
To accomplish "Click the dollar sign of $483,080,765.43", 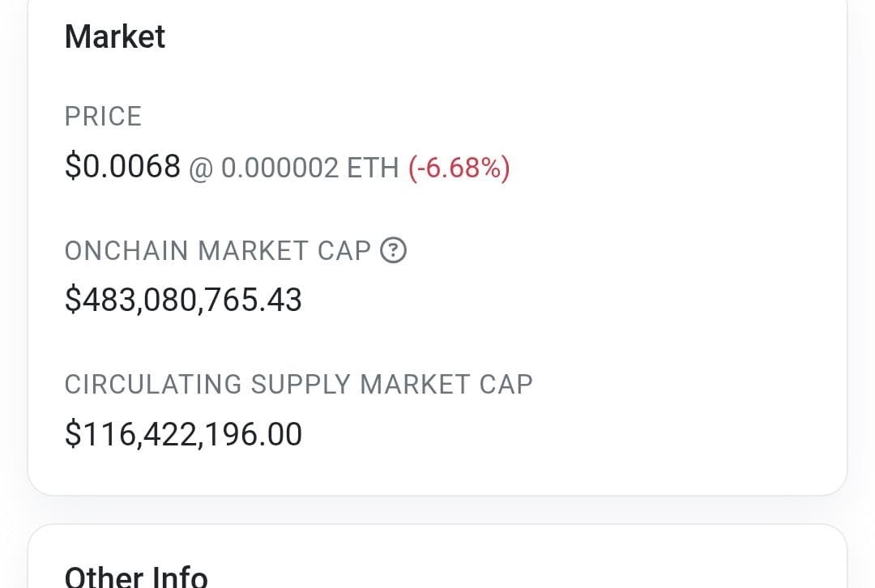I will [72, 300].
